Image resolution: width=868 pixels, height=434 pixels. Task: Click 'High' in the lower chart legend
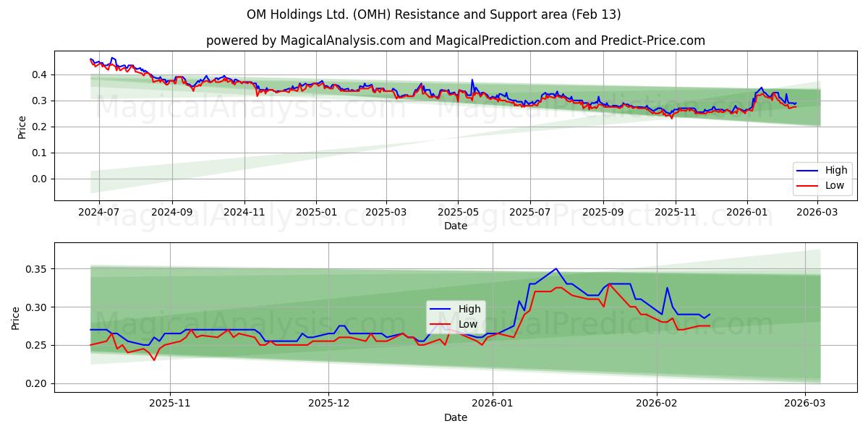click(x=469, y=309)
